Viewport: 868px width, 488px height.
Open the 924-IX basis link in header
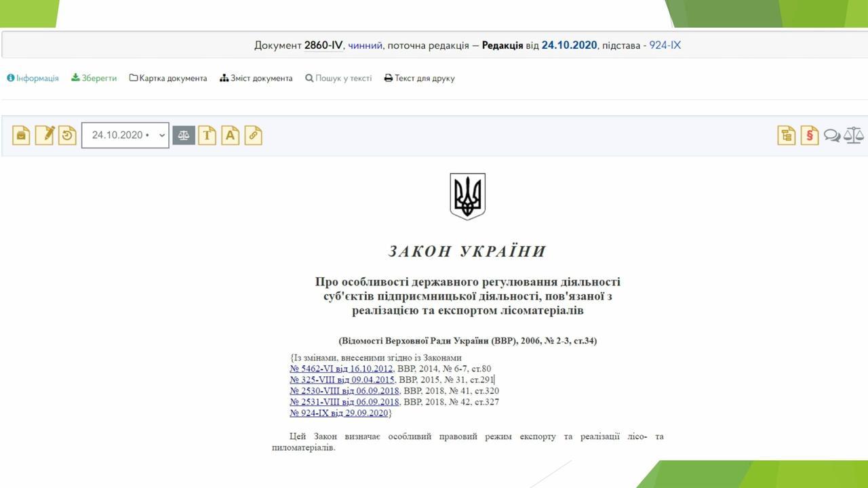pyautogui.click(x=665, y=45)
